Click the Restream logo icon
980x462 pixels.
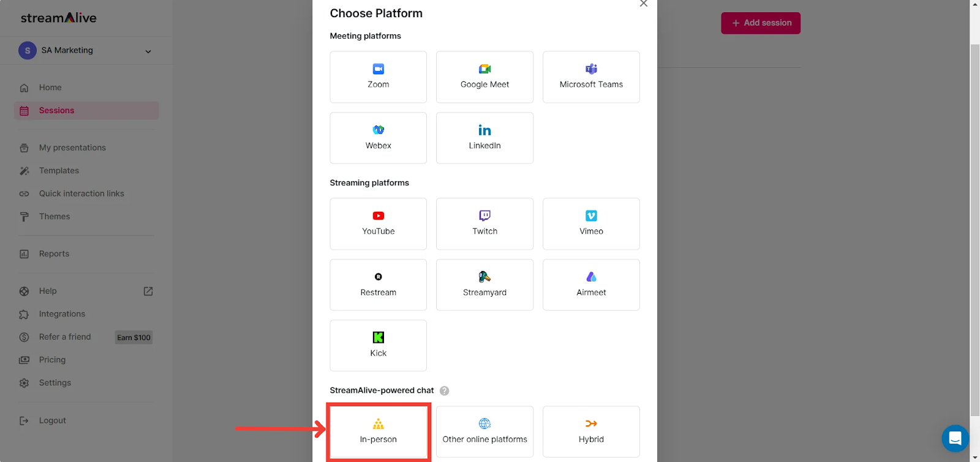pos(379,277)
